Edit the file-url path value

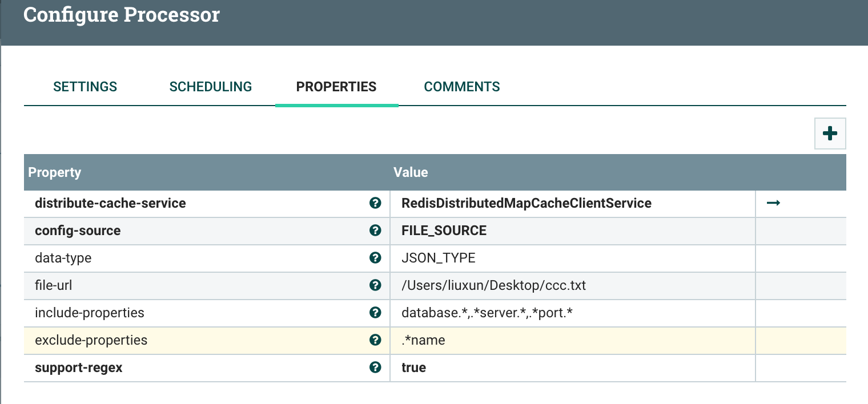[x=493, y=285]
